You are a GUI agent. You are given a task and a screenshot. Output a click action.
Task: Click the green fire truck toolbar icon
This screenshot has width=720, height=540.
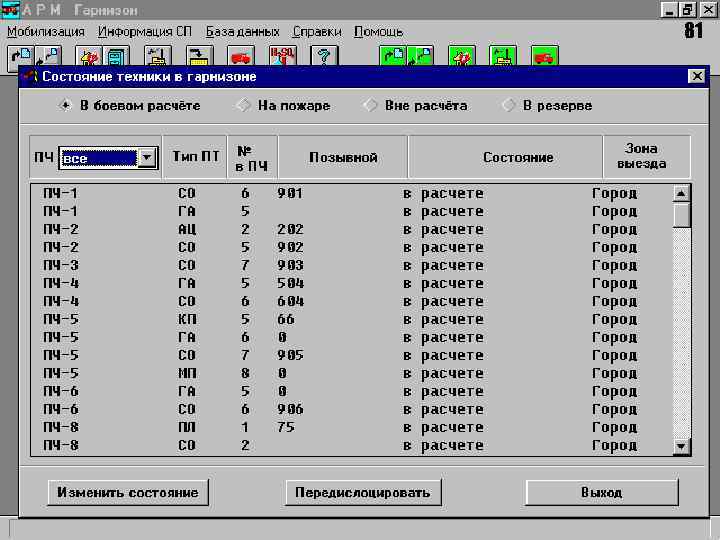coord(545,56)
